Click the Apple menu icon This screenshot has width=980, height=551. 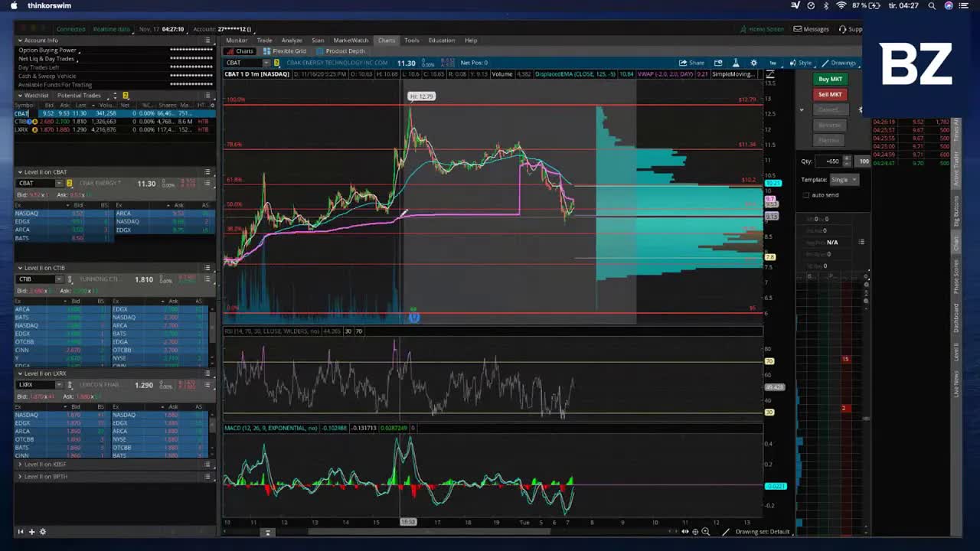pos(13,5)
